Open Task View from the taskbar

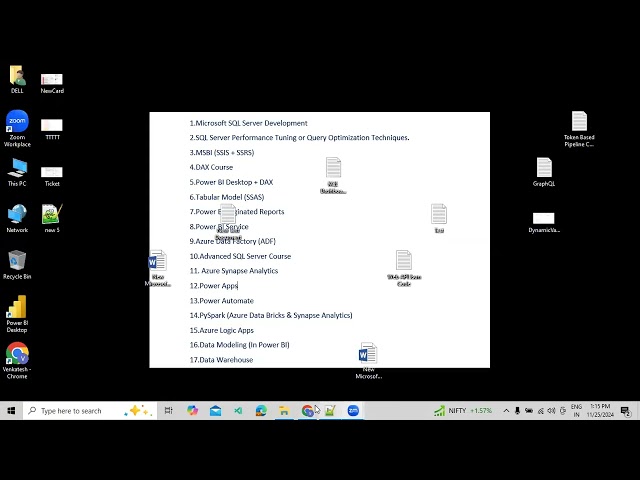point(169,411)
